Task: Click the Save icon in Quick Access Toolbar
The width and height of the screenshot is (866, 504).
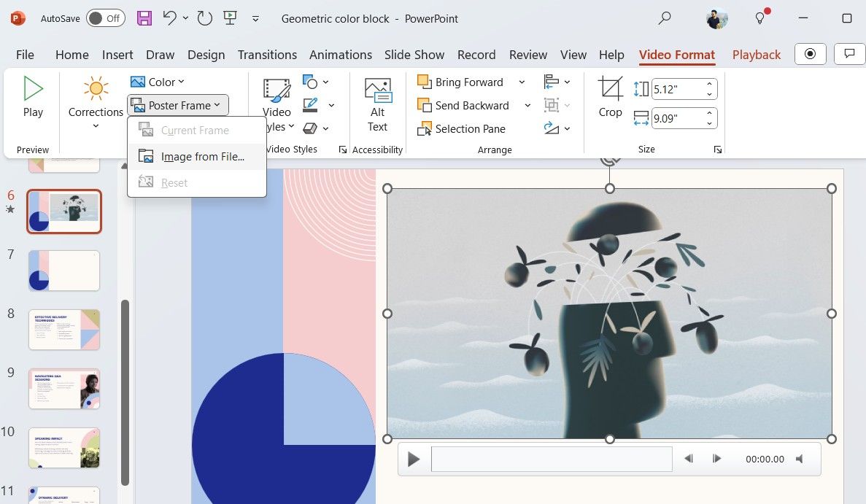Action: [x=144, y=18]
